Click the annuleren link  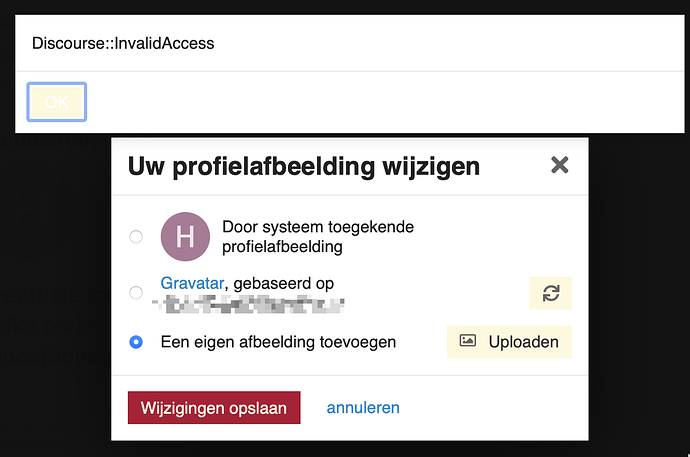point(363,408)
